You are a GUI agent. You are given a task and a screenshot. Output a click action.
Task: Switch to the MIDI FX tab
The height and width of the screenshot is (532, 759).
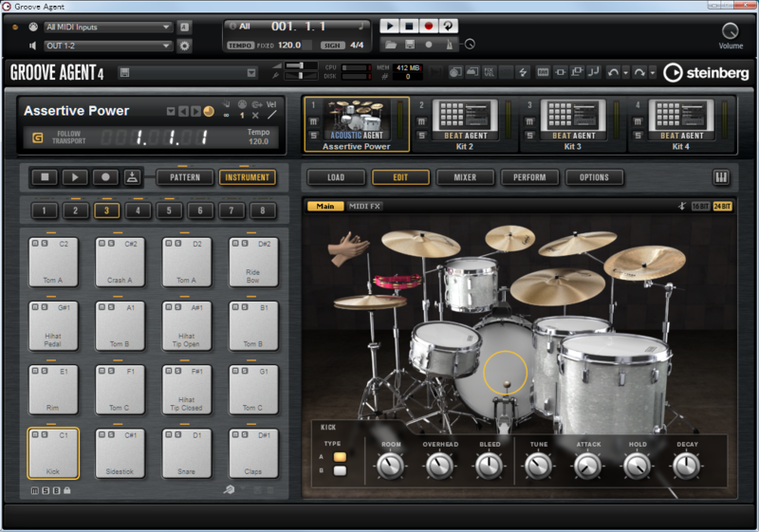(x=364, y=207)
